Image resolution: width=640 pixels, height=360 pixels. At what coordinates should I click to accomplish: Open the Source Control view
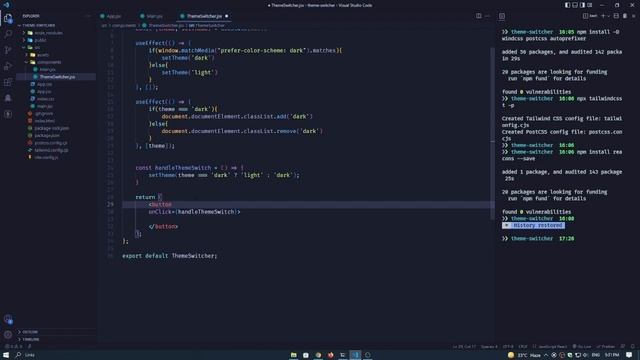pyautogui.click(x=8, y=50)
